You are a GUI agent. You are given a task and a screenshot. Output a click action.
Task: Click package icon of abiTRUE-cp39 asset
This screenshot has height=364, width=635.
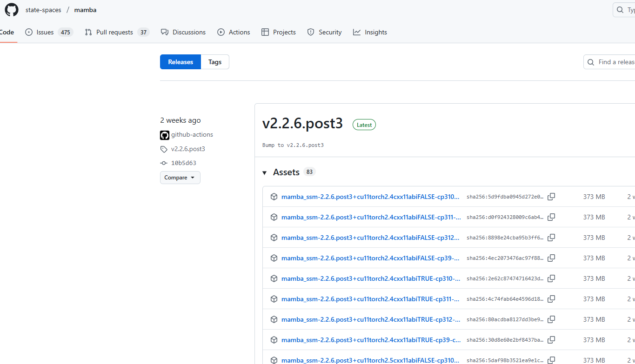[x=274, y=340]
